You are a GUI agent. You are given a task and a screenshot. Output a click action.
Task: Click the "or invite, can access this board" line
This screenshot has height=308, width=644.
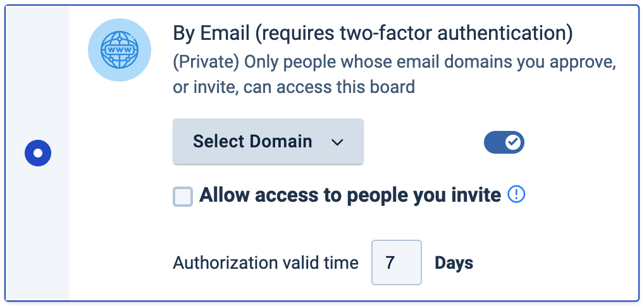[294, 87]
